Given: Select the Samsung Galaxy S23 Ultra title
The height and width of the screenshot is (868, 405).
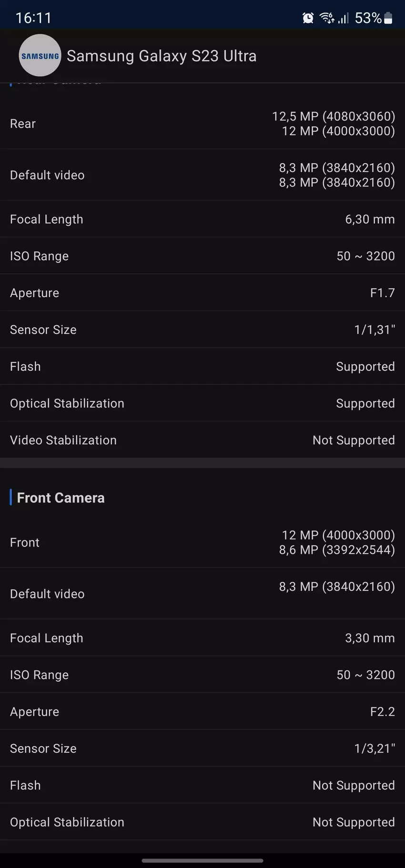Looking at the screenshot, I should click(162, 56).
